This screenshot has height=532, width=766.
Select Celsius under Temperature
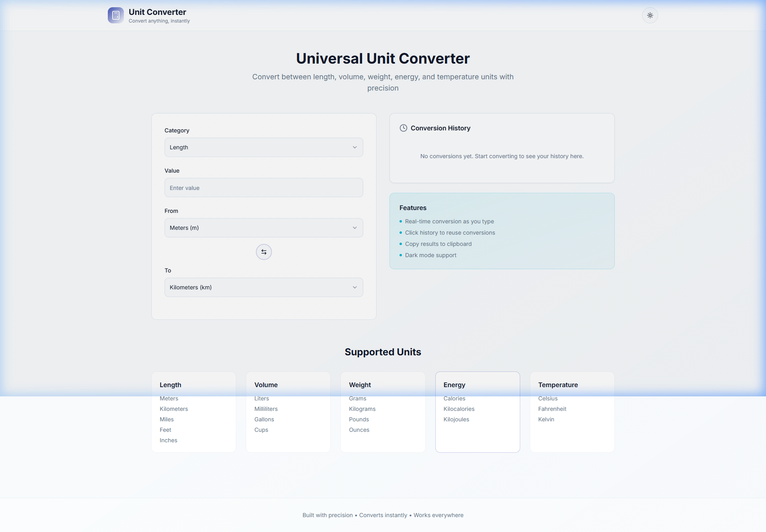pos(548,398)
